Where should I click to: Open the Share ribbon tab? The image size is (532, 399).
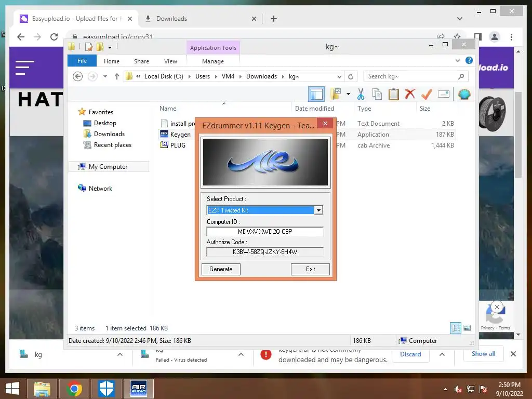(141, 61)
